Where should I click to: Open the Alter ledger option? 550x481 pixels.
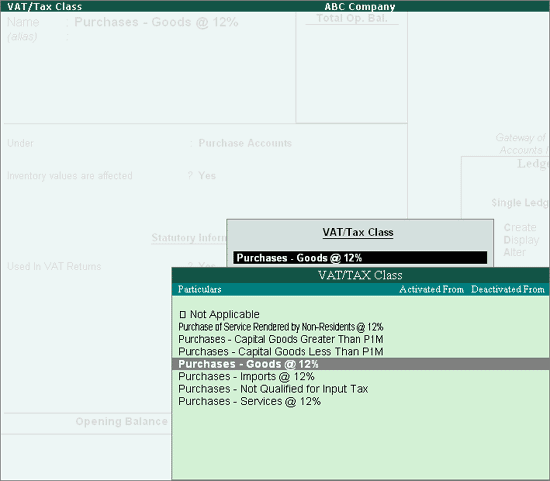(x=515, y=252)
